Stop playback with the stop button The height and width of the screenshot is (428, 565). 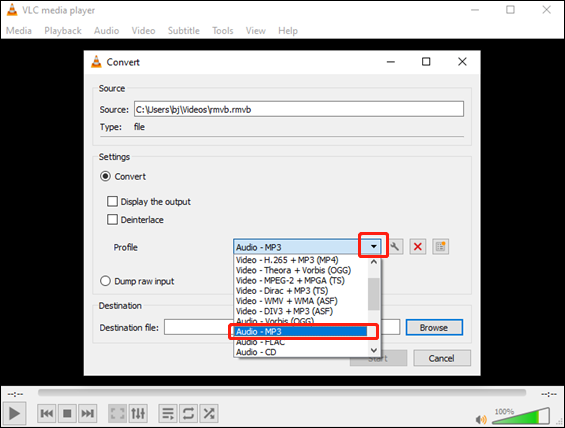coord(67,413)
